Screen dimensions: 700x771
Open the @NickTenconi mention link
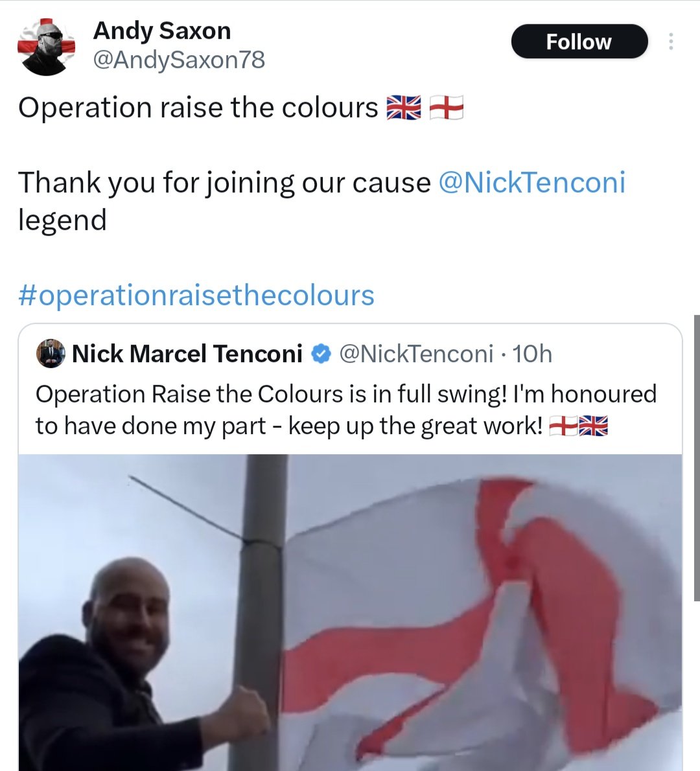(x=531, y=183)
